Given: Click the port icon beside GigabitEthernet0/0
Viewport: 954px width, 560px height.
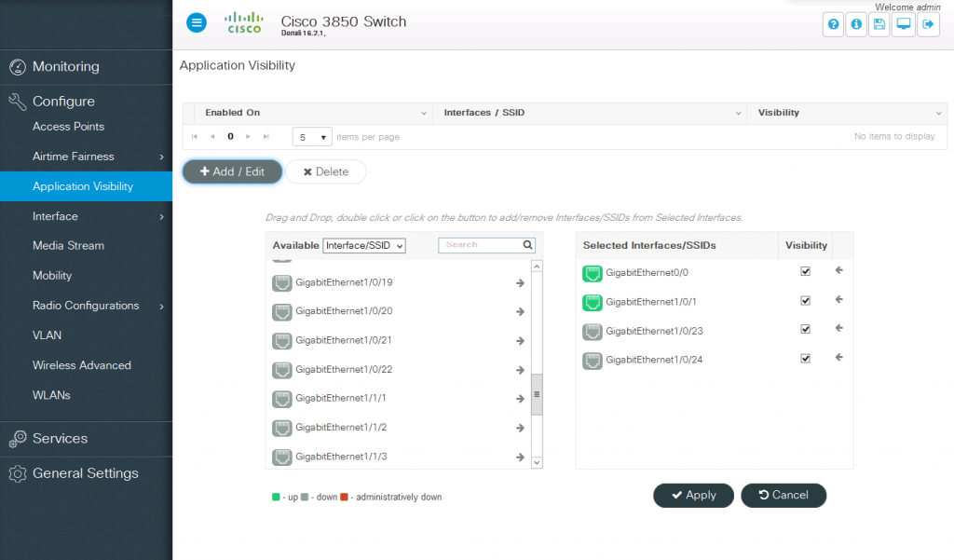Looking at the screenshot, I should point(591,271).
